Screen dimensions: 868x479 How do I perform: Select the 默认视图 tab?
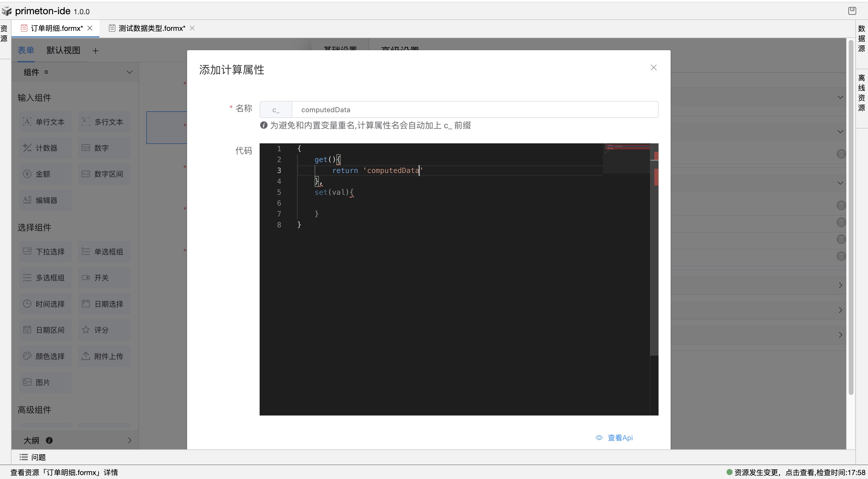coord(63,51)
